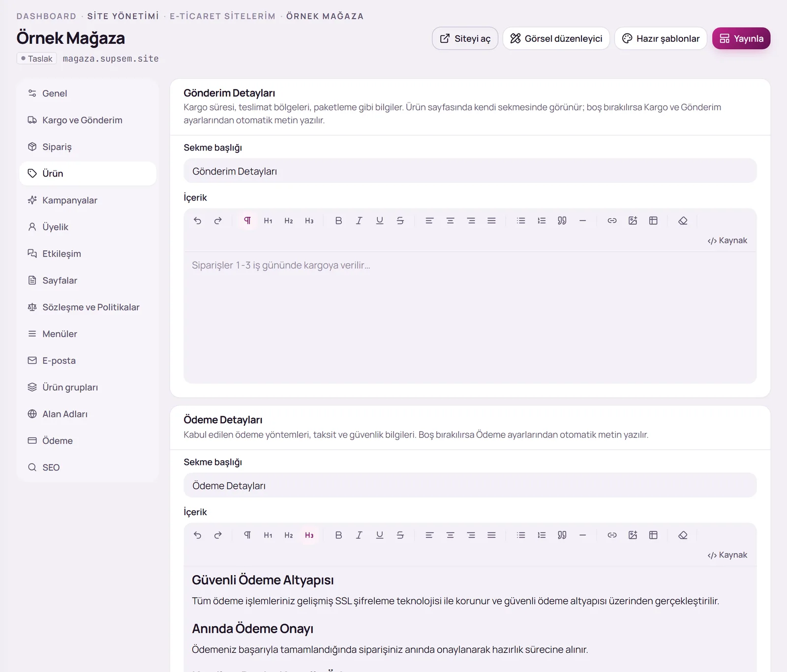
Task: View Kaynak source for Gönderim Detayları content
Action: pos(727,240)
